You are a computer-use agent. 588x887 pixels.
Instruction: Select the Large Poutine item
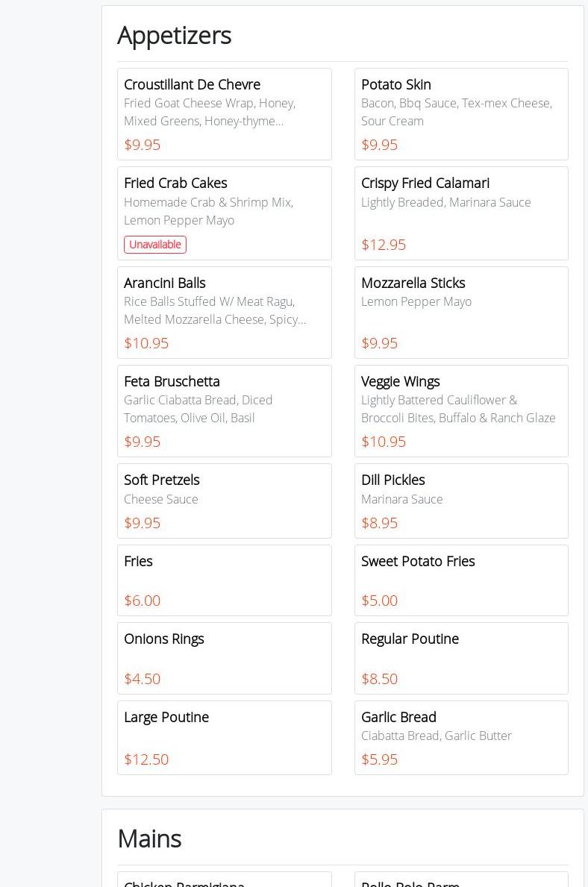pyautogui.click(x=224, y=737)
